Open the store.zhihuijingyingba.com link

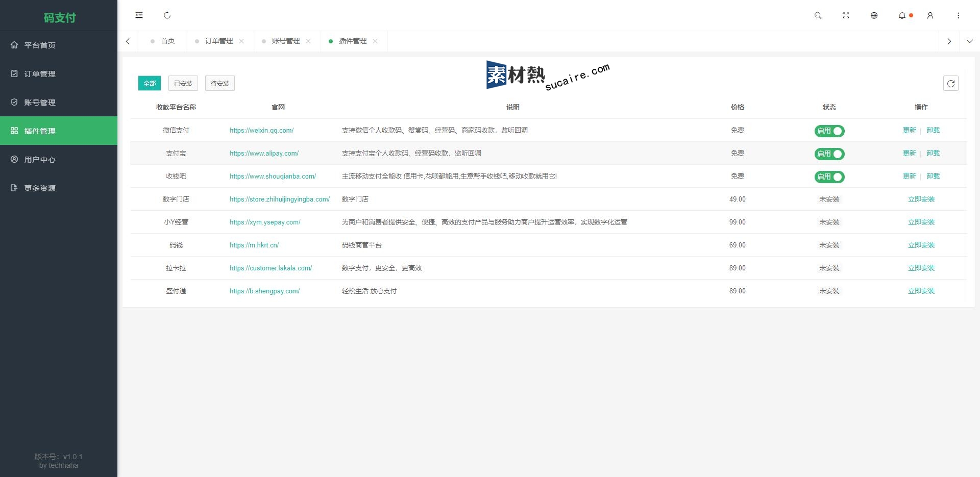click(280, 199)
